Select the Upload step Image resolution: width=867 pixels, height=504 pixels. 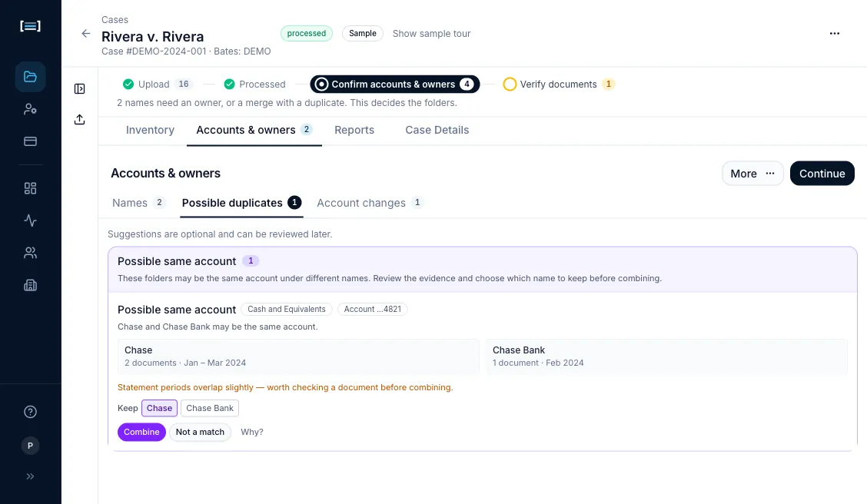[158, 84]
